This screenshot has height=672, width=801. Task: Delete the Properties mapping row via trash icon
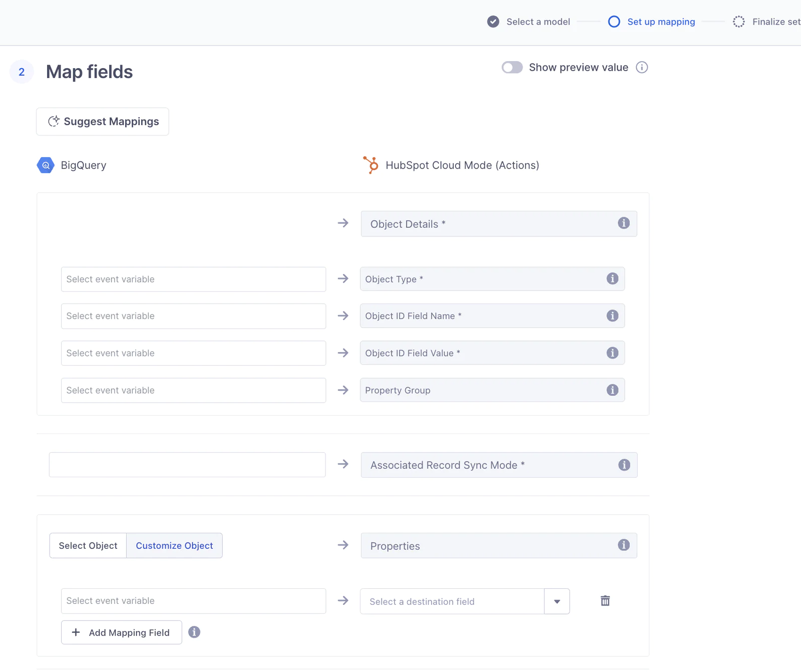[x=605, y=601]
